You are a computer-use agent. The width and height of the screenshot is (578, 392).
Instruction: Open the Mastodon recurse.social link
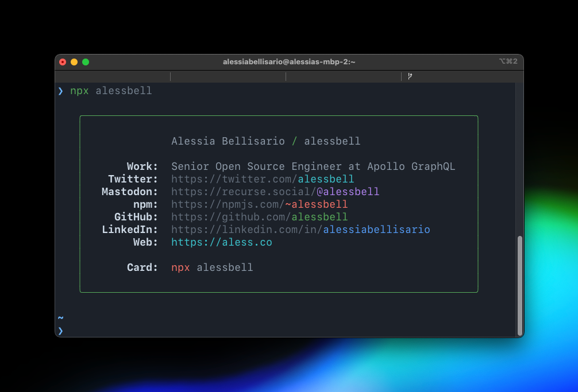pyautogui.click(x=275, y=192)
